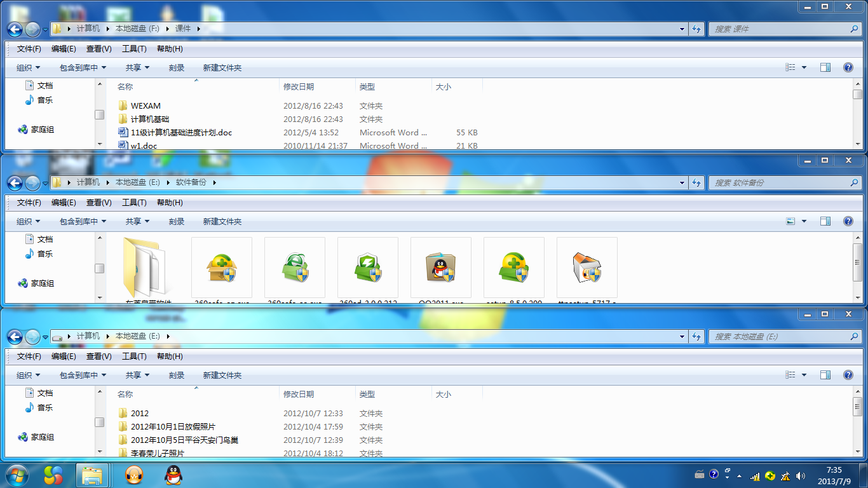Click the volume speaker icon in system tray

(801, 475)
